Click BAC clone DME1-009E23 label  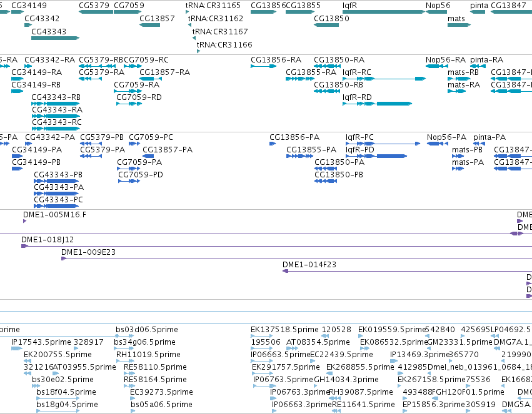tap(89, 252)
